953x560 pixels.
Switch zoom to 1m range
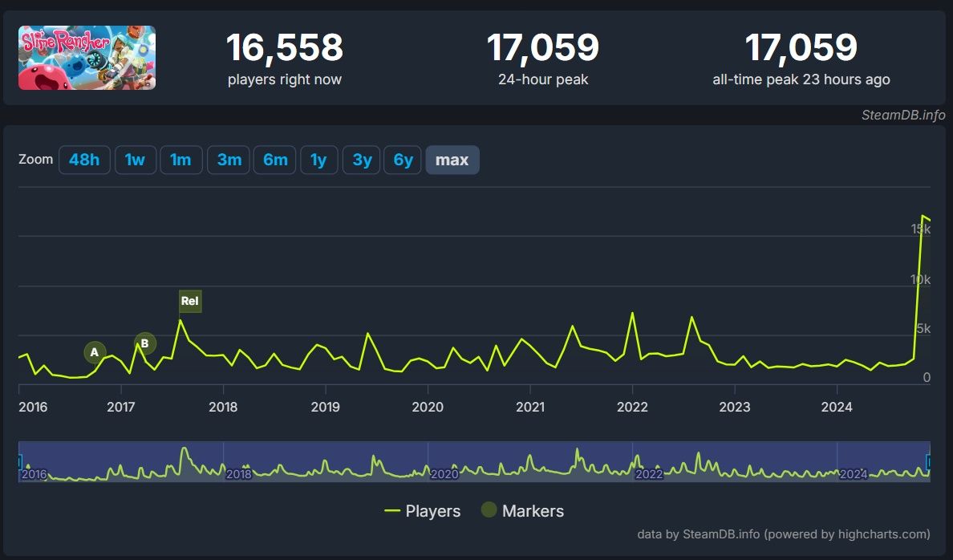pyautogui.click(x=180, y=160)
